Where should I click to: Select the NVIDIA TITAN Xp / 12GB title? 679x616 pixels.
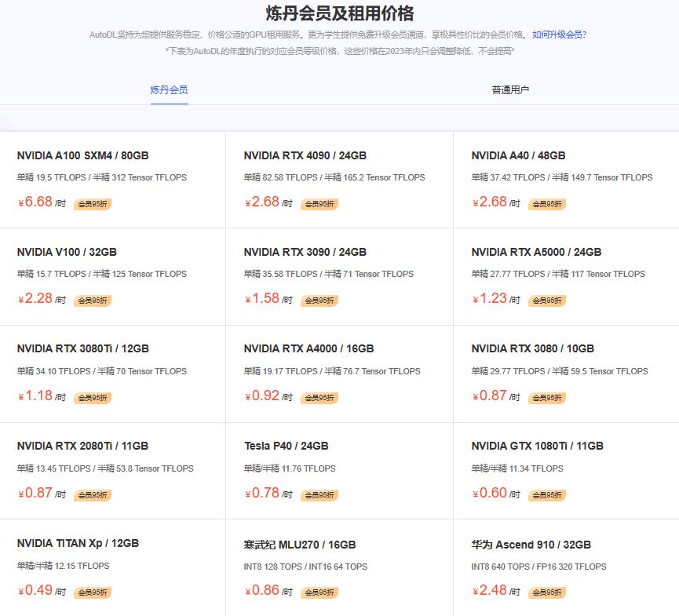78,543
